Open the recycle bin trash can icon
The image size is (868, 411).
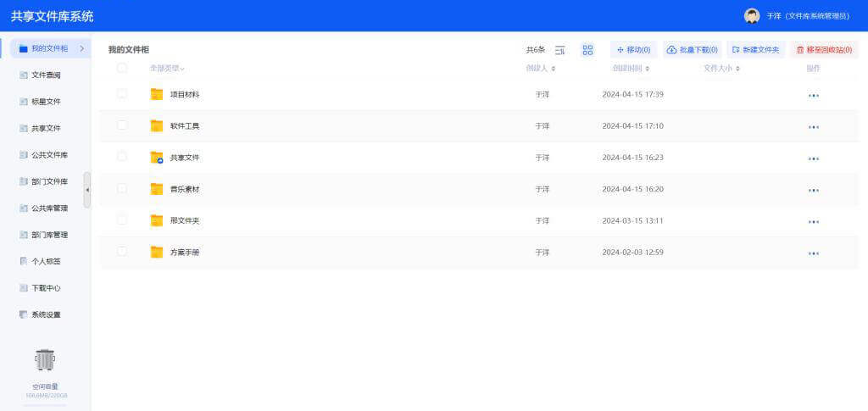pyautogui.click(x=45, y=359)
